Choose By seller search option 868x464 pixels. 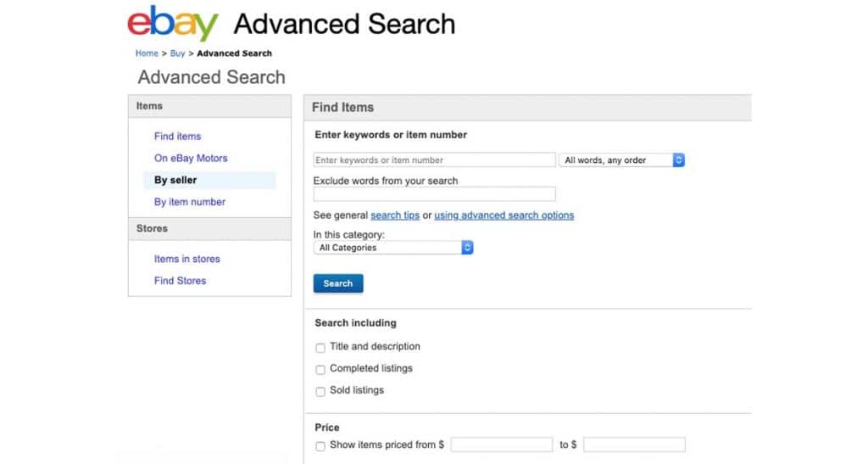click(175, 180)
